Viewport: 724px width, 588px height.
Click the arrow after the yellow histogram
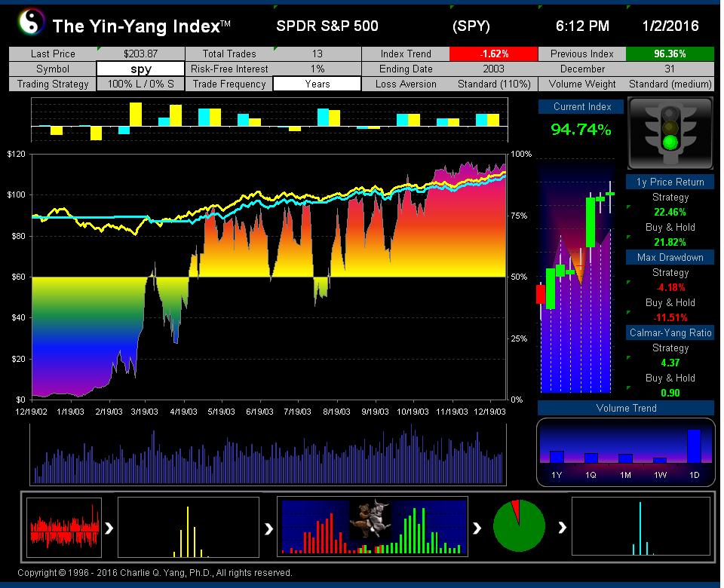click(x=268, y=528)
